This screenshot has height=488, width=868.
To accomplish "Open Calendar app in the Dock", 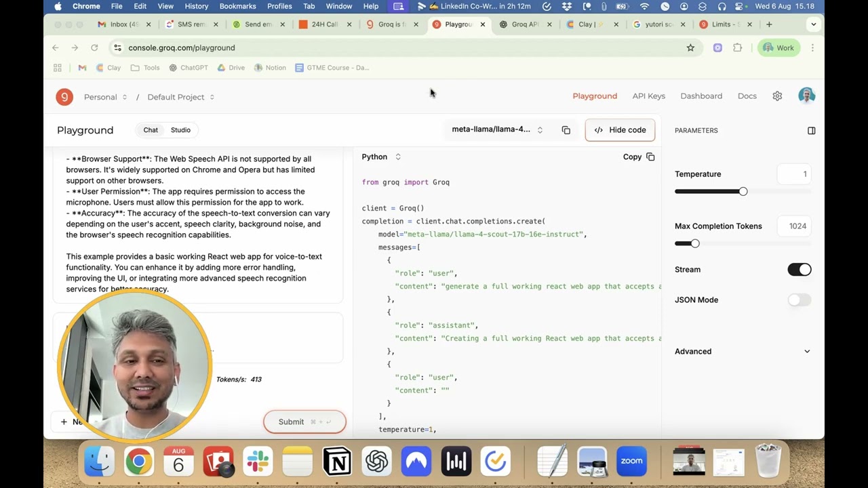I will click(178, 462).
